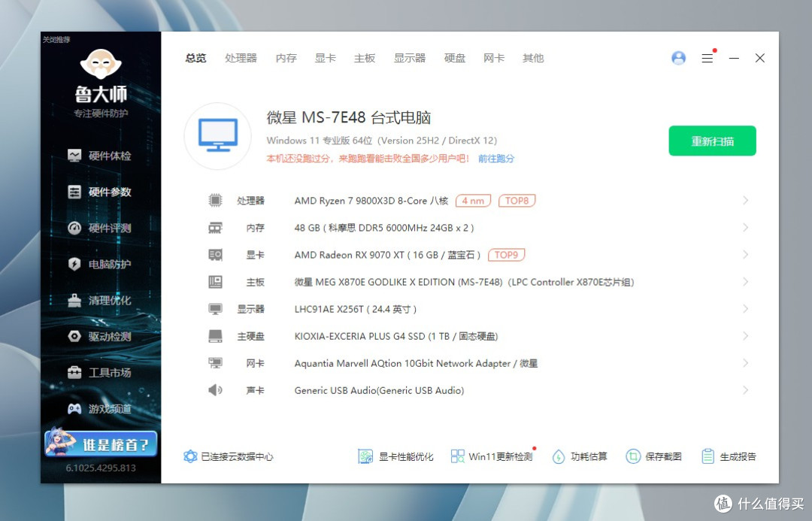This screenshot has width=812, height=521.
Task: Click 生成报告 to generate report
Action: tap(729, 456)
